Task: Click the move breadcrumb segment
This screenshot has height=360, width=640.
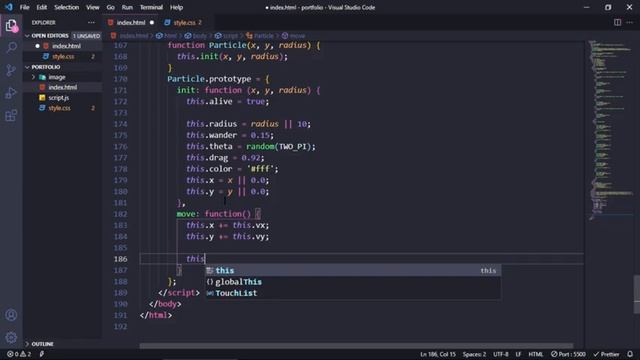Action: (293, 36)
